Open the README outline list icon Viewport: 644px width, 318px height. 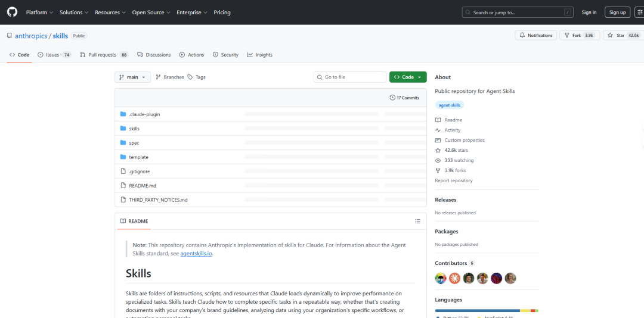417,221
